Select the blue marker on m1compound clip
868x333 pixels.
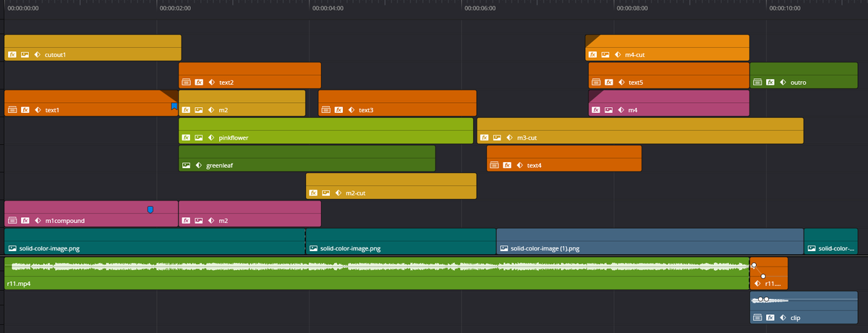point(150,209)
